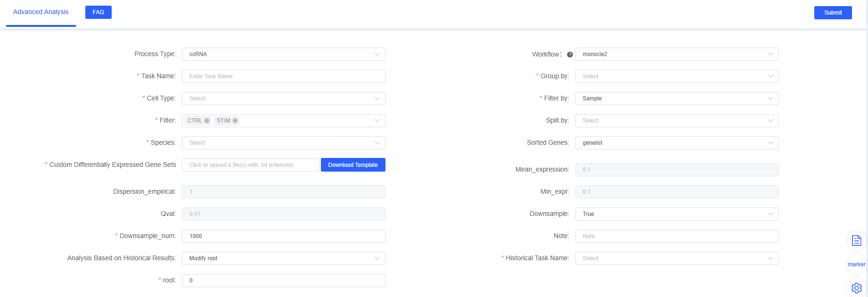The width and height of the screenshot is (868, 297).
Task: Open the document icon in right sidebar
Action: point(856,241)
